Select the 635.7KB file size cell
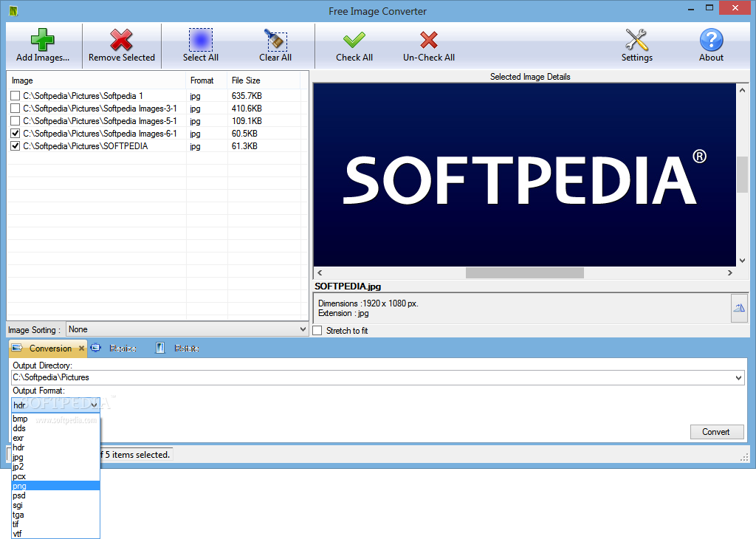The image size is (756, 539). (247, 96)
